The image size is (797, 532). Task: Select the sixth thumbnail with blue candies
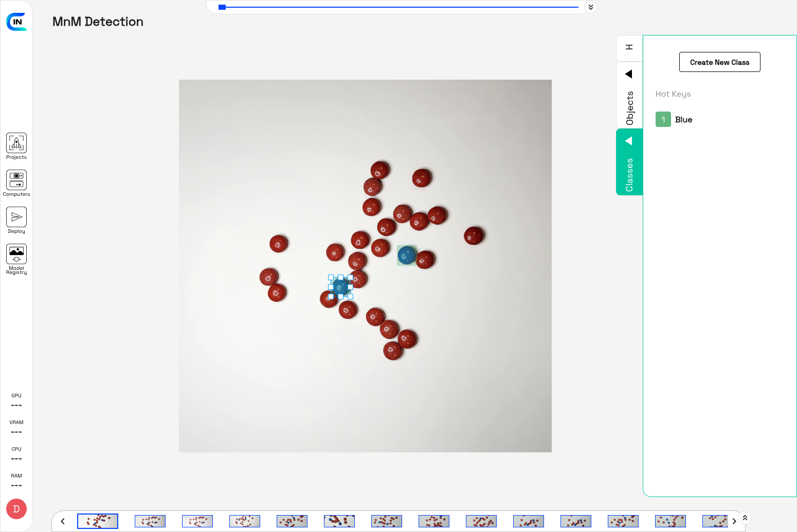pyautogui.click(x=339, y=521)
